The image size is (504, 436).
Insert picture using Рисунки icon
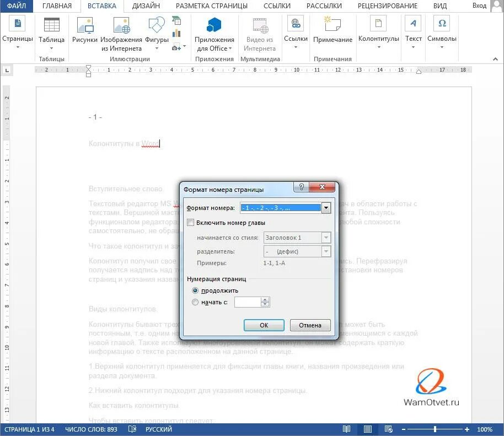pos(85,25)
